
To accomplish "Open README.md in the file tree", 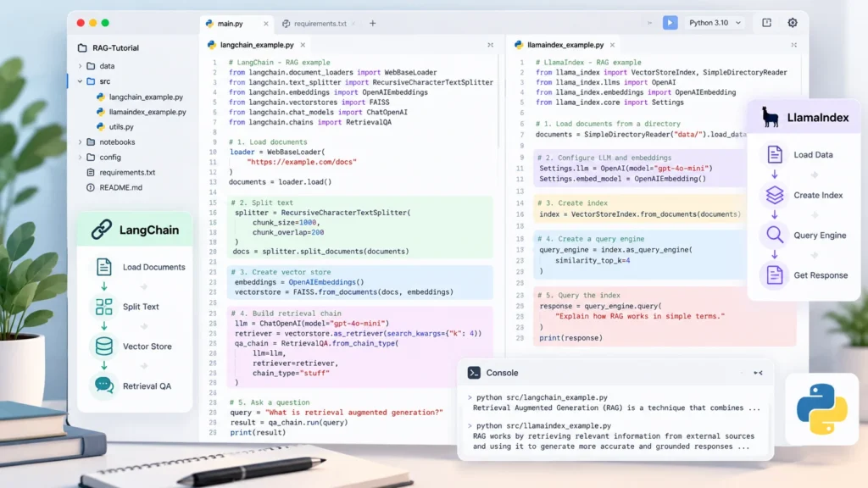I will coord(120,187).
